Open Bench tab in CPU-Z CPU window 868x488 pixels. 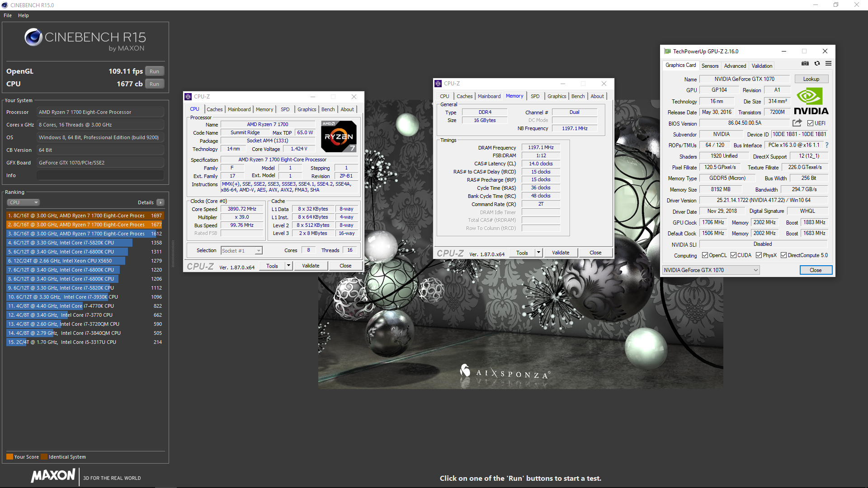coord(328,109)
